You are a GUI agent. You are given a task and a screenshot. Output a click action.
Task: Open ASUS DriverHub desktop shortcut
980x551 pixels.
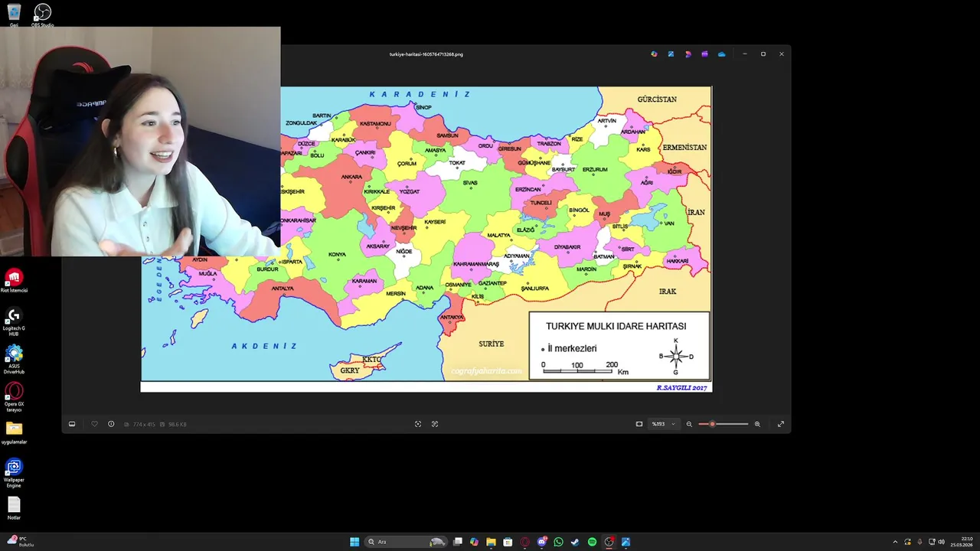pos(14,360)
